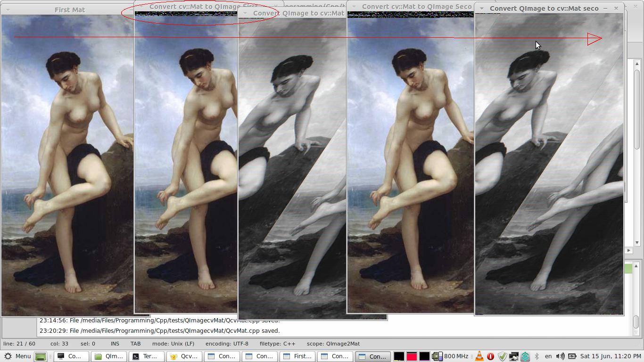Click the TAB indicator in status bar

click(135, 344)
